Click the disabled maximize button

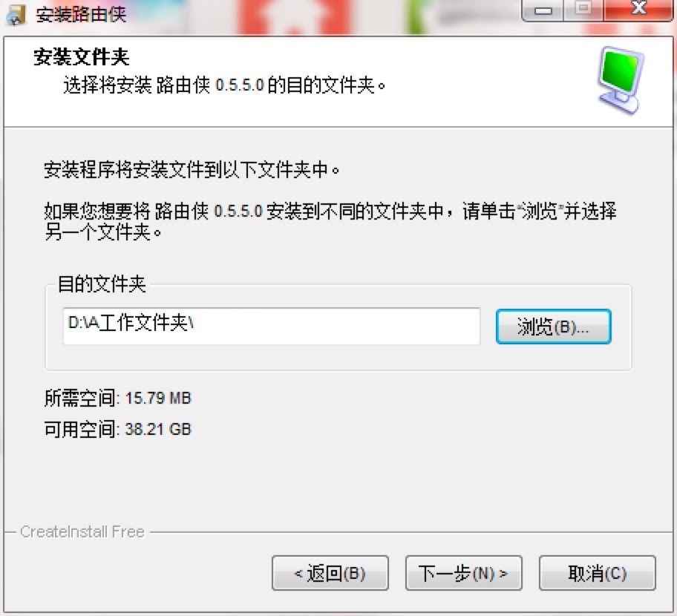pyautogui.click(x=583, y=10)
